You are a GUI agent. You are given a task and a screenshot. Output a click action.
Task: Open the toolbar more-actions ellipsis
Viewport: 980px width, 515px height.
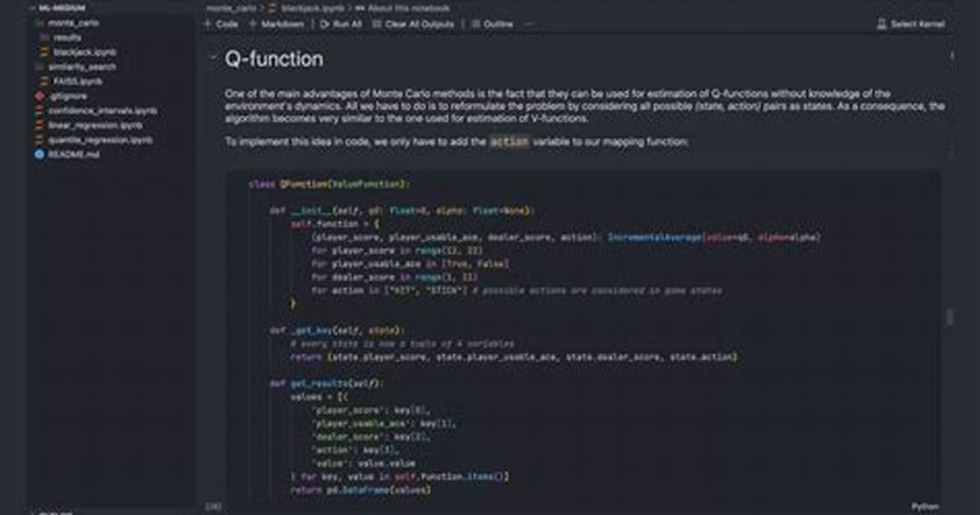point(529,25)
